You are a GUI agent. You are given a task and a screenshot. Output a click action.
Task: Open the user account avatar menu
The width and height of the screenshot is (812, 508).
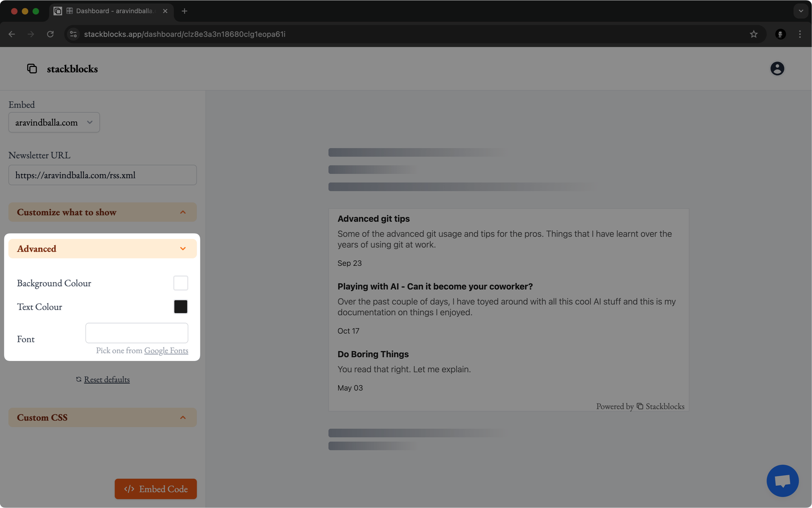click(x=777, y=69)
